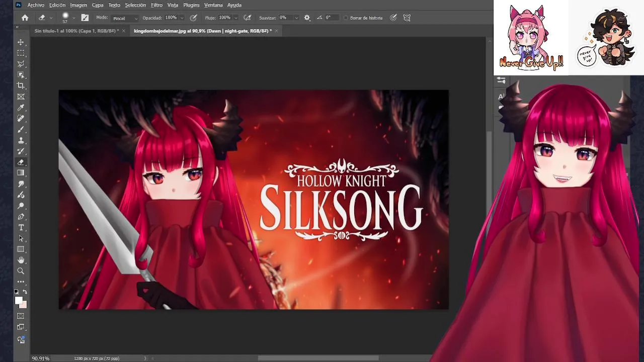
Task: Click the generate image icon below screen mode
Action: pos(21,339)
